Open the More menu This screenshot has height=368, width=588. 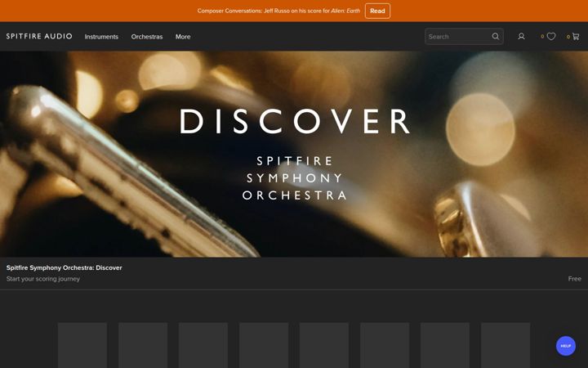(183, 37)
